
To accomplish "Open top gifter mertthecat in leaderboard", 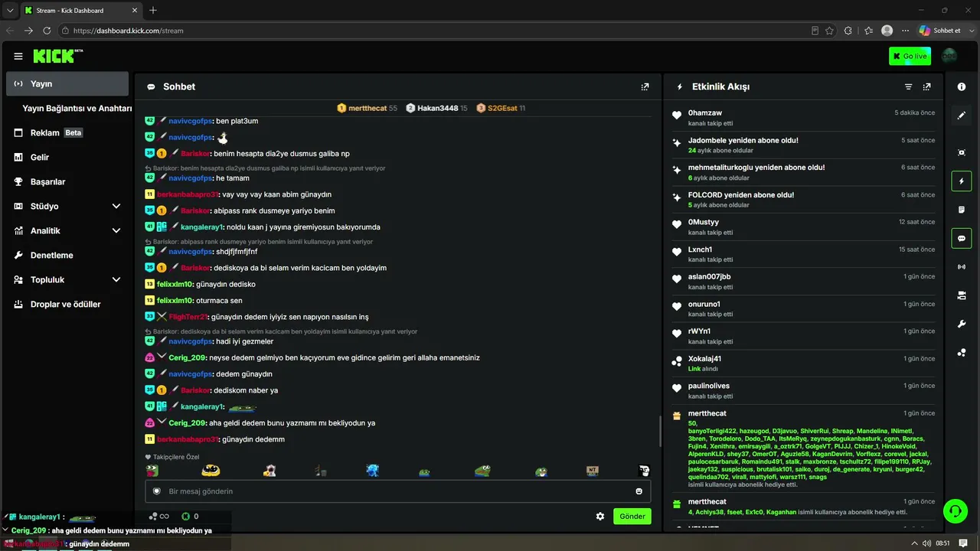I will [x=367, y=109].
